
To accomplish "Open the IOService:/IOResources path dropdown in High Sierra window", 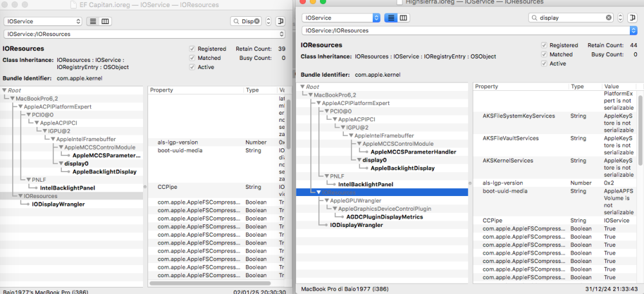I will [469, 30].
